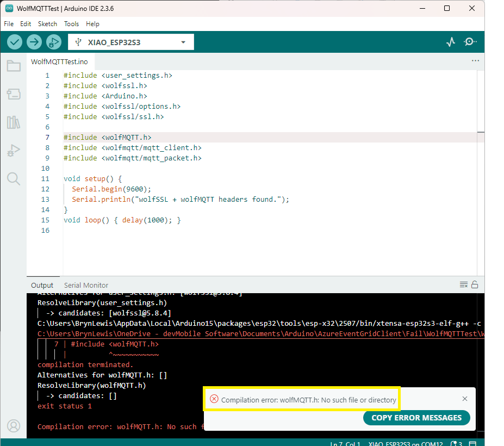The image size is (504, 446).
Task: Open the Boards Manager sidebar icon
Action: [x=14, y=94]
